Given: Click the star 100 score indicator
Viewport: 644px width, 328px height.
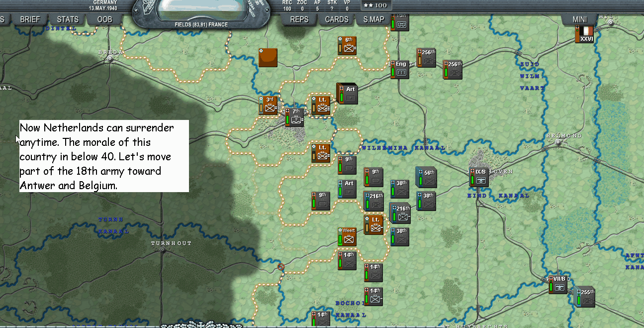Looking at the screenshot, I should click(375, 5).
